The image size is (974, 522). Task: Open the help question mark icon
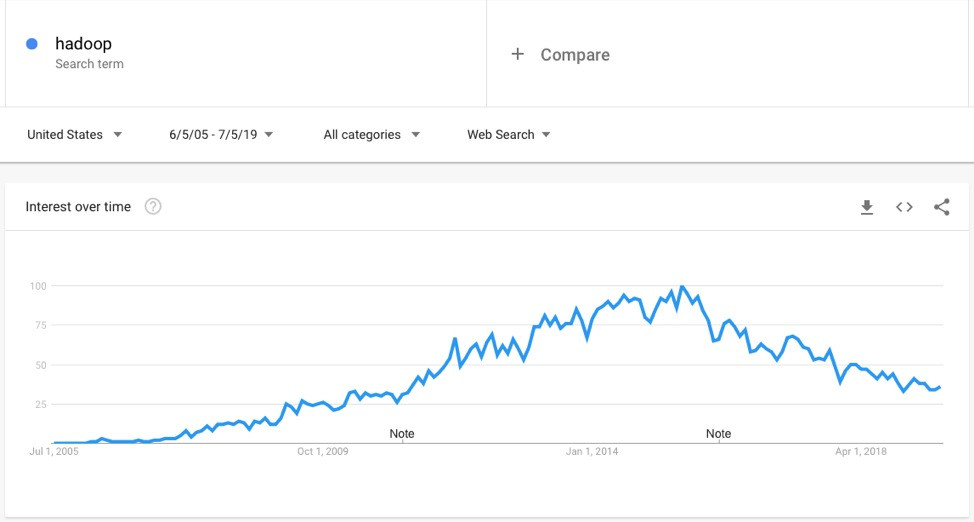(153, 207)
